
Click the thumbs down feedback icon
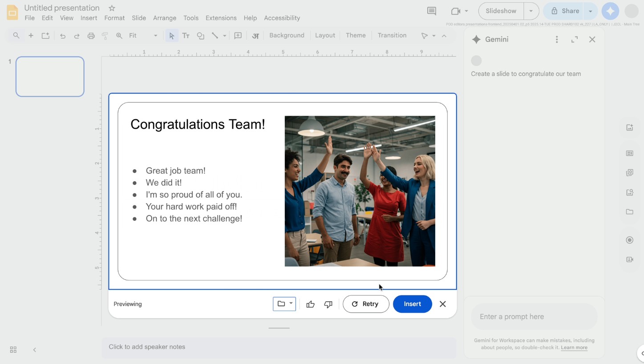click(x=328, y=304)
